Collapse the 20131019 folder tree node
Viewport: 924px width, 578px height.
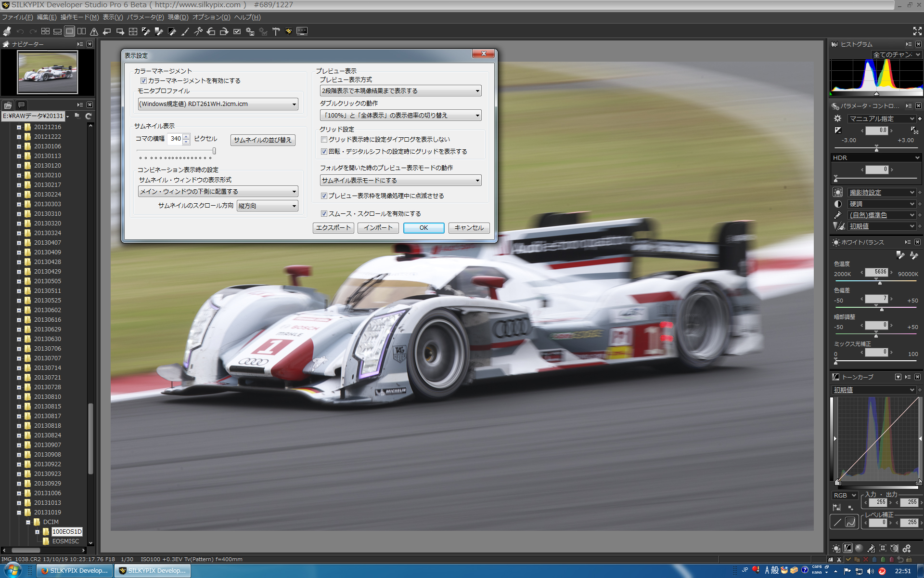coord(19,512)
